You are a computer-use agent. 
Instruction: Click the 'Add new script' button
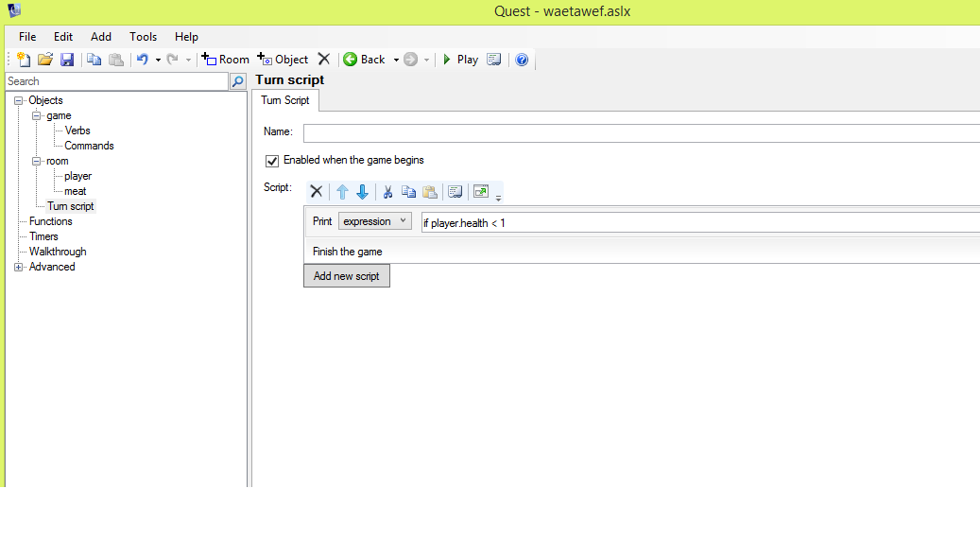(x=347, y=276)
